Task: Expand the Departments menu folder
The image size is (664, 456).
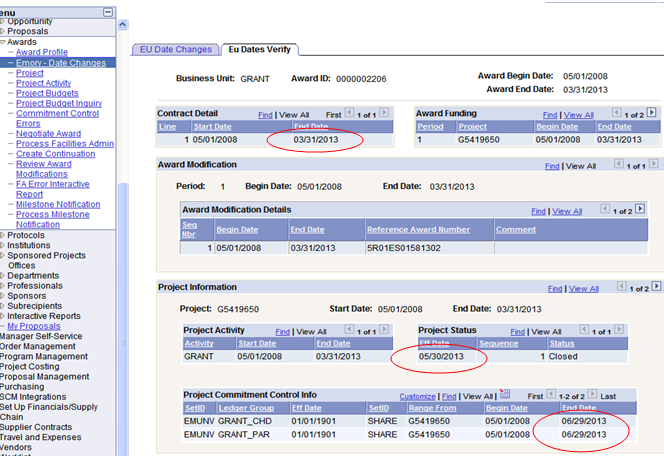Action: point(3,275)
